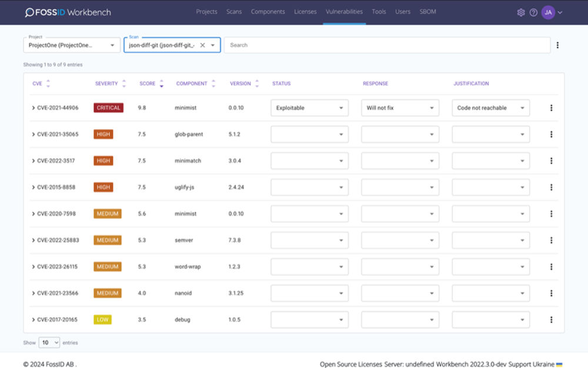Change Exploitable status for CVE-2021-44906
The height and width of the screenshot is (368, 588).
[309, 108]
